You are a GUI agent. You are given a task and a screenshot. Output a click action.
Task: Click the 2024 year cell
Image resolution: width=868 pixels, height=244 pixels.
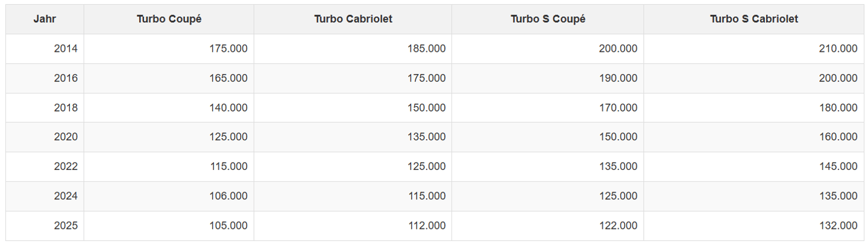[45, 196]
